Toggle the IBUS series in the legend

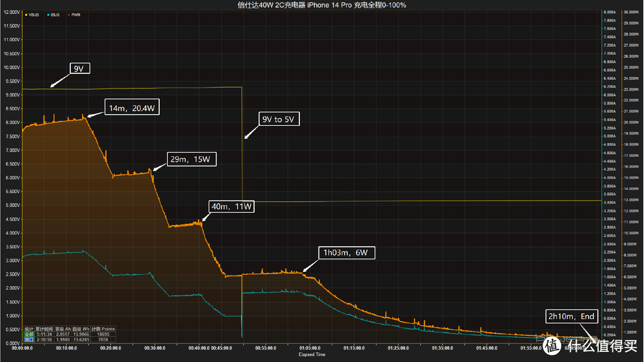(54, 15)
